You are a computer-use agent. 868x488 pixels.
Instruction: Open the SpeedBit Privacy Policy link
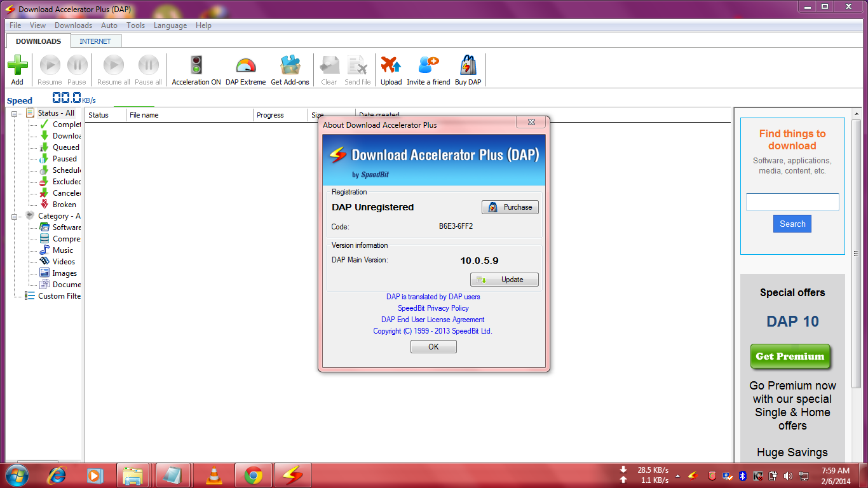pyautogui.click(x=433, y=308)
